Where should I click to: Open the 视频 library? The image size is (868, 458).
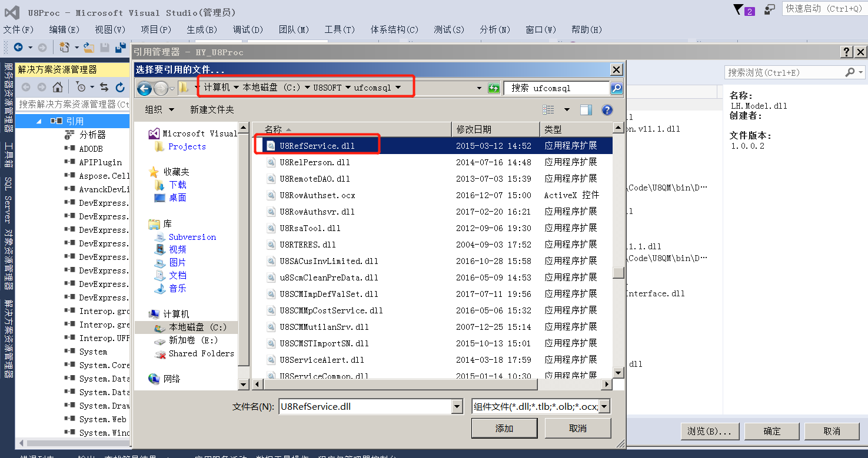click(178, 249)
